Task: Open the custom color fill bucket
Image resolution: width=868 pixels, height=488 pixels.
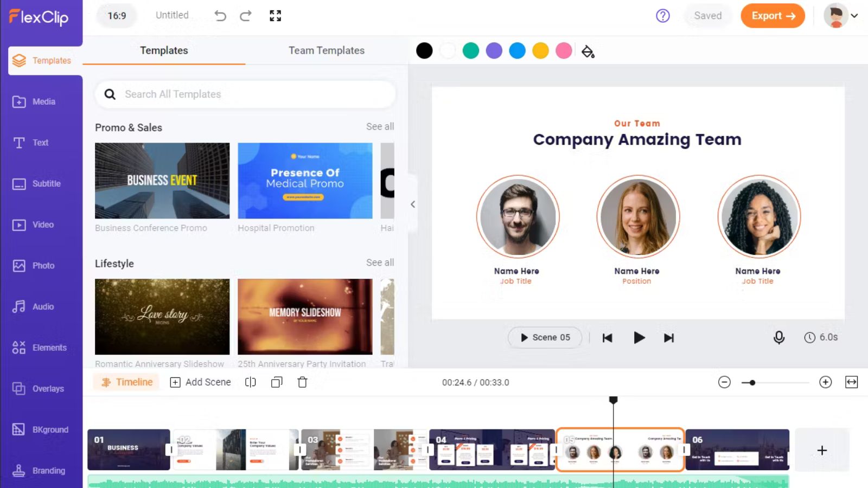Action: pos(588,52)
